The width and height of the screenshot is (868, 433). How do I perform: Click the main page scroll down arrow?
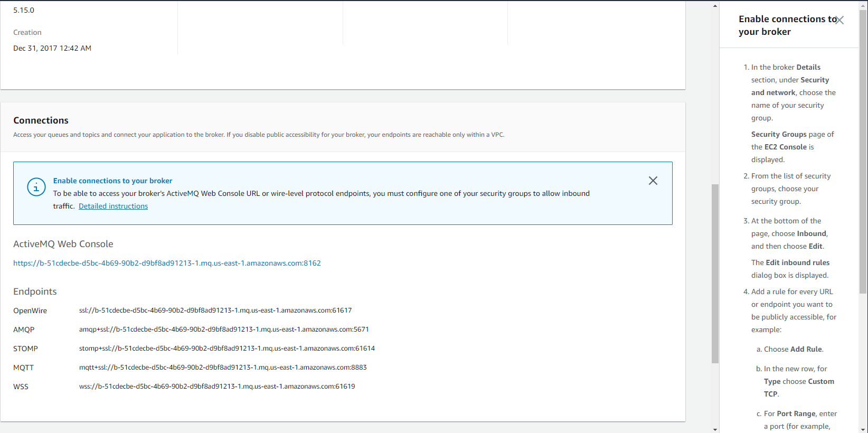715,429
